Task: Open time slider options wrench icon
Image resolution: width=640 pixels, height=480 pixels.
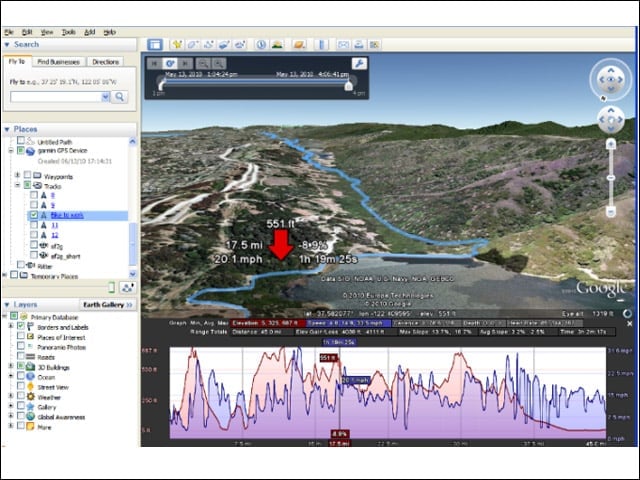Action: (x=359, y=63)
